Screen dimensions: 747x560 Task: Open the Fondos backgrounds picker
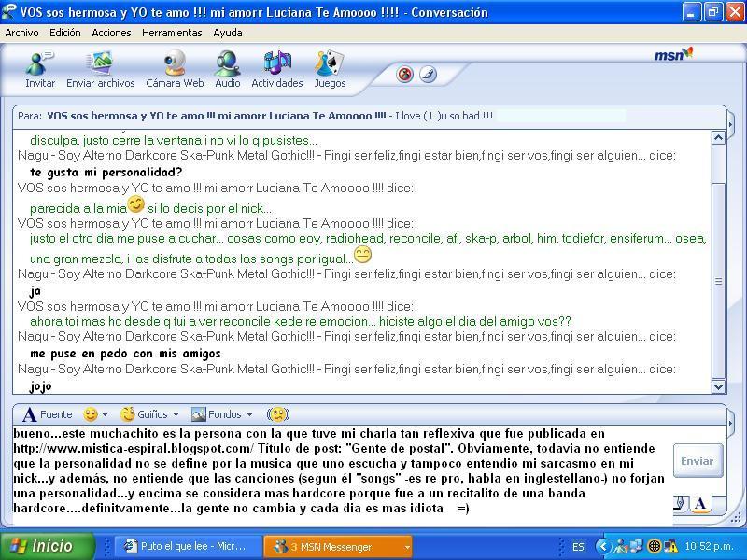click(217, 414)
